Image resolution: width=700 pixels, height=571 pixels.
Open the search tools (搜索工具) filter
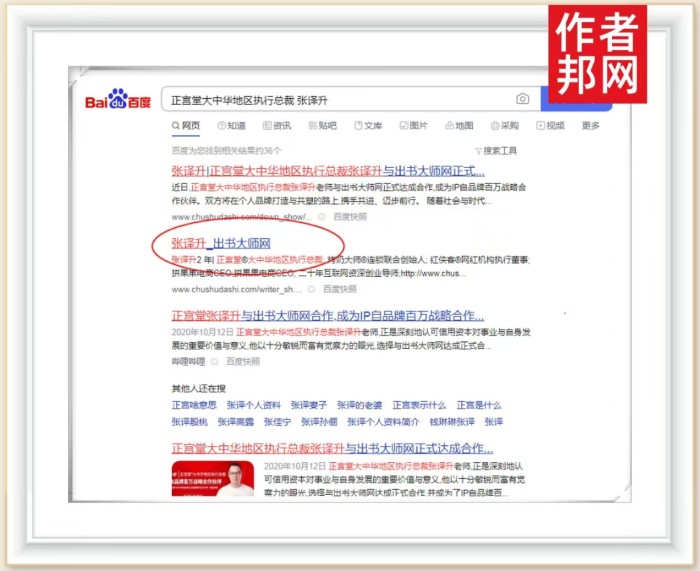coord(496,150)
